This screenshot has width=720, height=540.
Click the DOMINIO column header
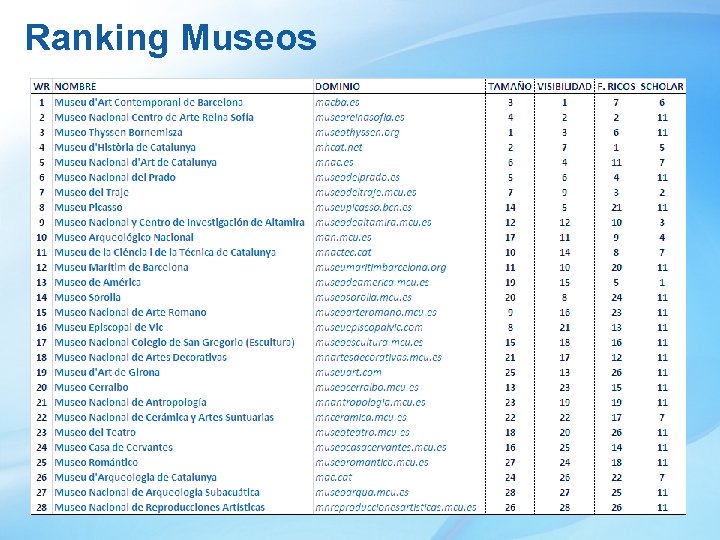(338, 86)
